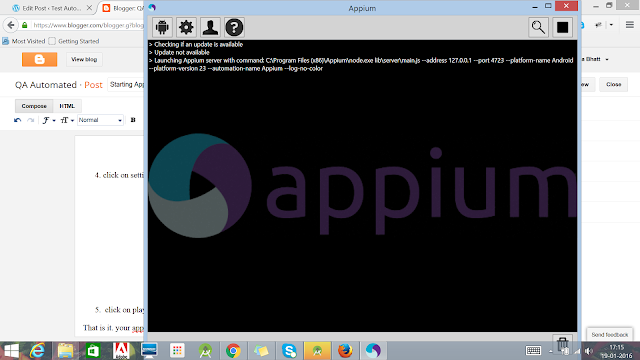Open Internet Explorer from taskbar
The width and height of the screenshot is (640, 360).
pyautogui.click(x=37, y=351)
